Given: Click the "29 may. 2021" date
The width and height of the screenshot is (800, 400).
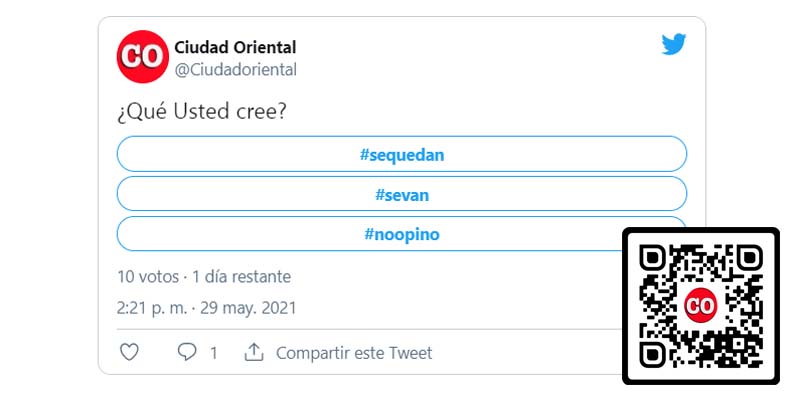Looking at the screenshot, I should click(x=250, y=308).
